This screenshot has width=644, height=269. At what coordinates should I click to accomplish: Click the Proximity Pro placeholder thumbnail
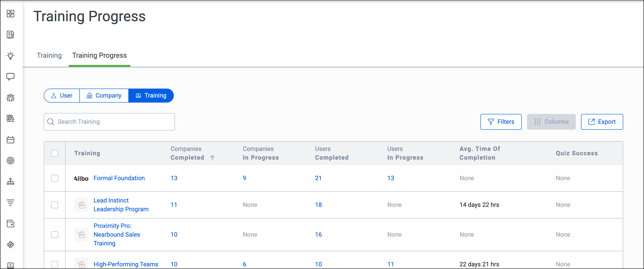coord(81,234)
